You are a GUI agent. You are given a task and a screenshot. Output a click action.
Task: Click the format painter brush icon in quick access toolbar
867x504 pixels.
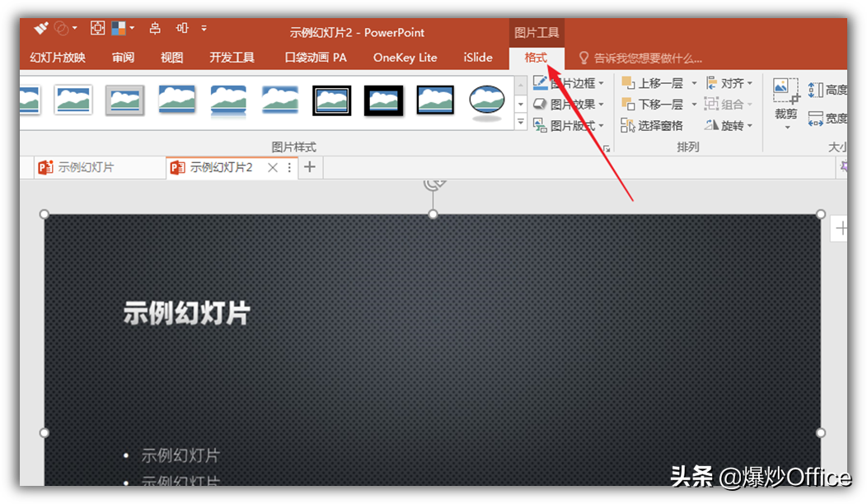click(41, 28)
